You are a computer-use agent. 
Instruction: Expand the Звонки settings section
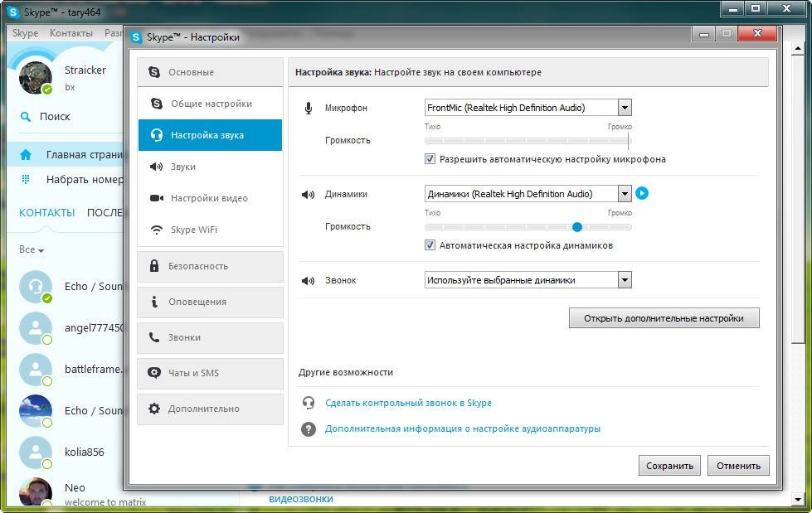click(x=210, y=337)
